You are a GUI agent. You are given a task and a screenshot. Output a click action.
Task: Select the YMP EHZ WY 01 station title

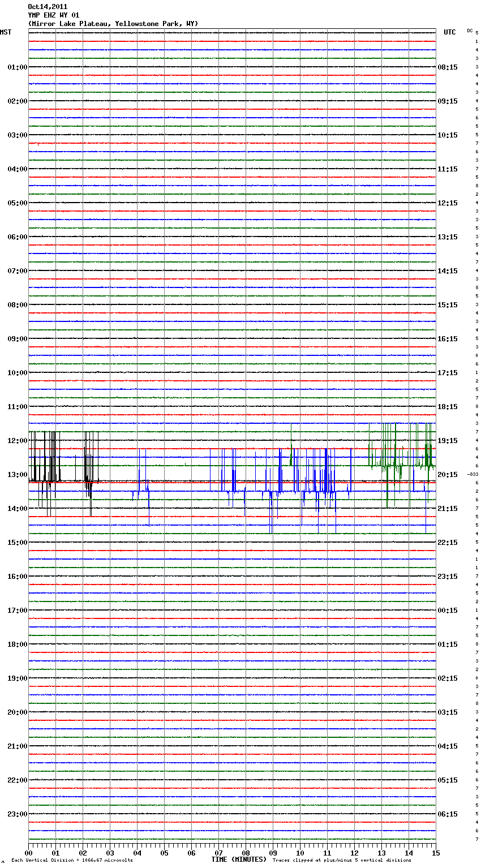tap(54, 15)
